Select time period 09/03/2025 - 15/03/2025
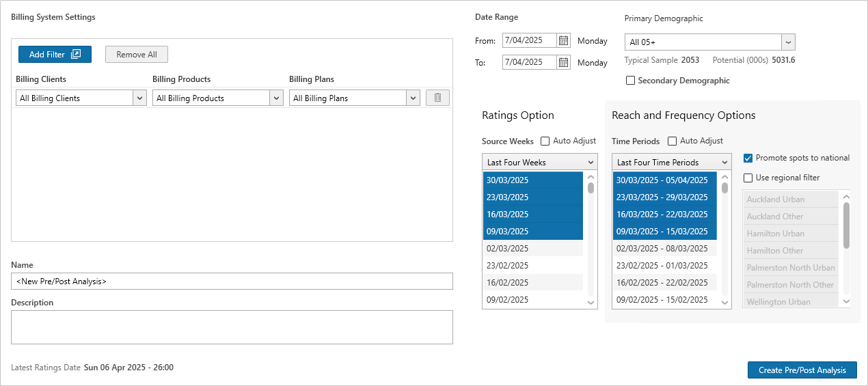This screenshot has height=386, width=868. pos(665,232)
